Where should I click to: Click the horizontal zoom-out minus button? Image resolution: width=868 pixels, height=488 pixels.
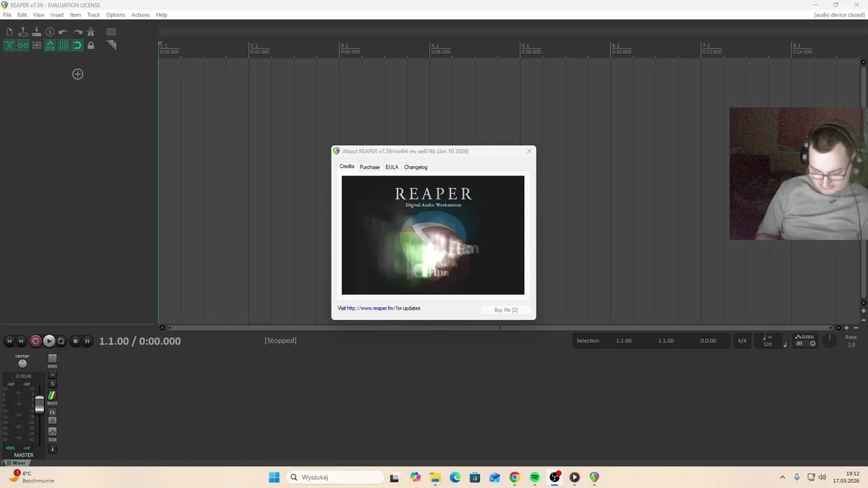(856, 328)
